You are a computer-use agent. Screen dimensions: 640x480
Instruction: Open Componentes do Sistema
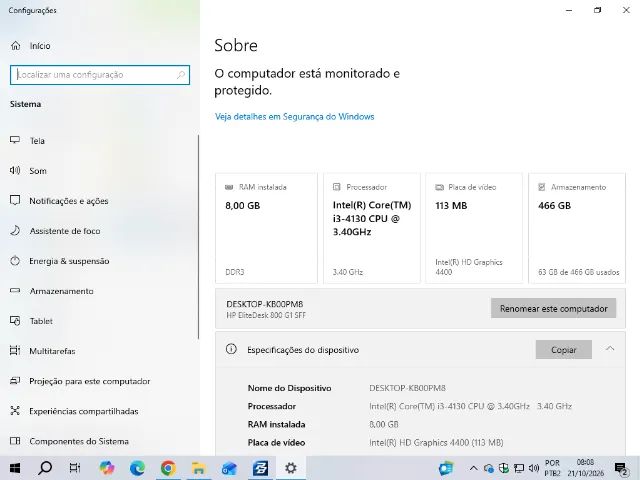79,441
